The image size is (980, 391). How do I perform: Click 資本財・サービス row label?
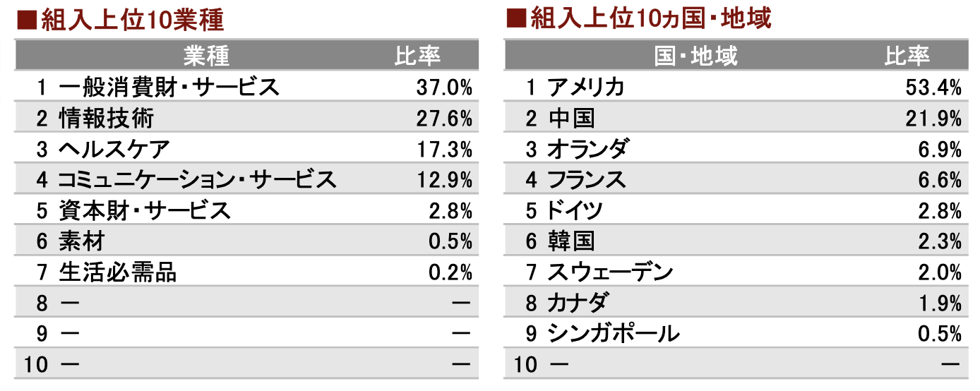coord(145,210)
